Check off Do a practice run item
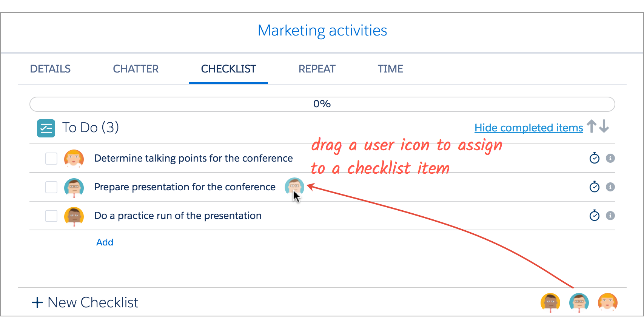The width and height of the screenshot is (644, 330). pos(51,216)
